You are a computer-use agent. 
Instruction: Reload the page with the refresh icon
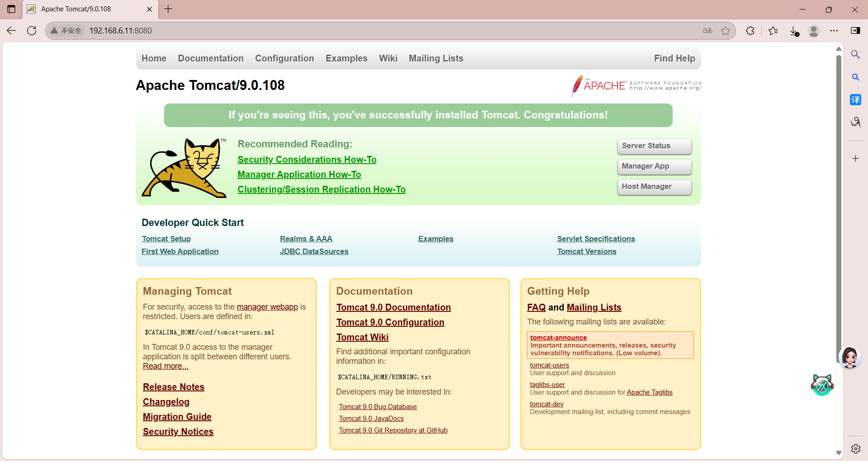point(32,31)
